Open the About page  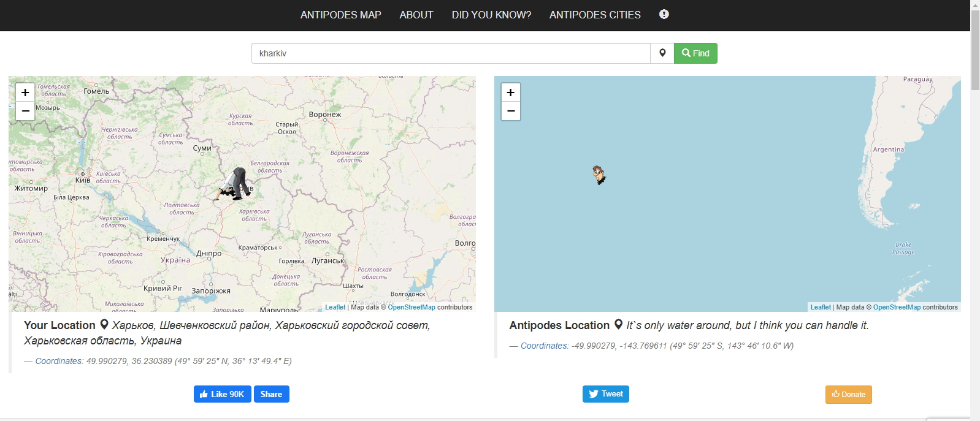(x=416, y=15)
